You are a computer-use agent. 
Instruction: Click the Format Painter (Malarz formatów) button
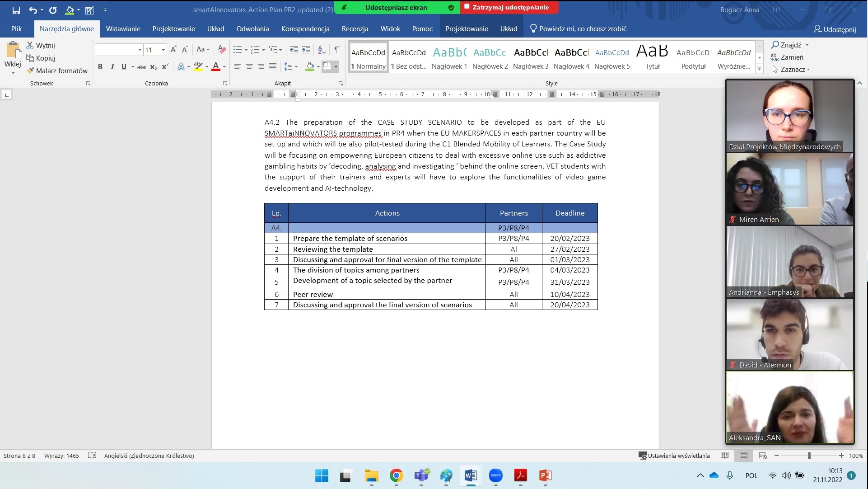click(57, 71)
